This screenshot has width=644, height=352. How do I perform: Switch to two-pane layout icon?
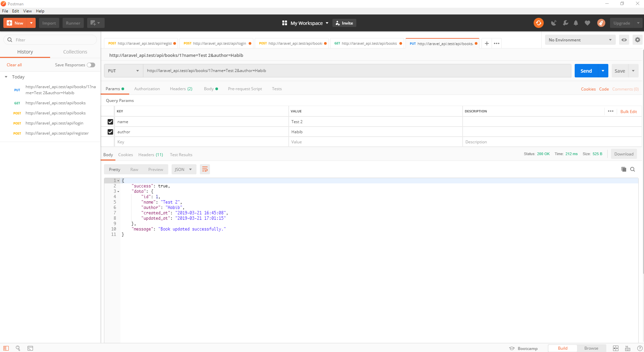[x=615, y=348]
